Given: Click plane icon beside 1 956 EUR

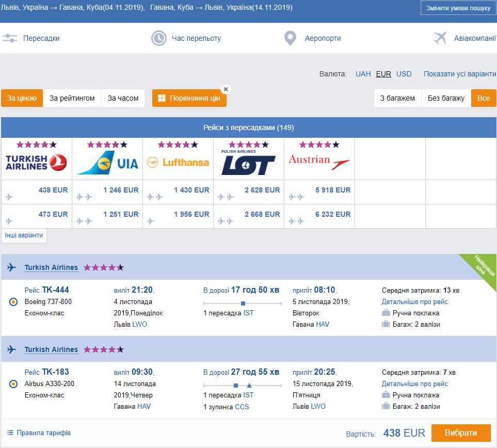Looking at the screenshot, I should coord(151,221).
